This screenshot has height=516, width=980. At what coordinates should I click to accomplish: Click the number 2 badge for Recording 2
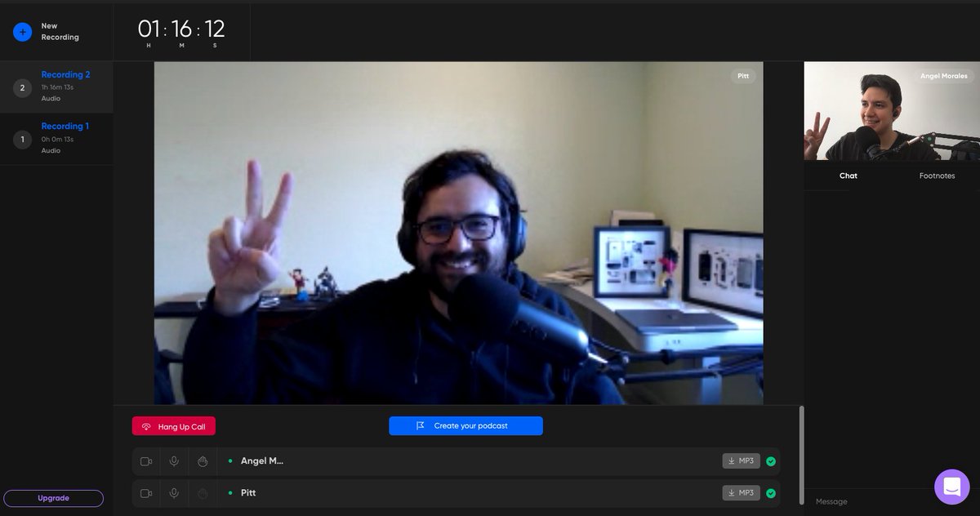(x=22, y=87)
